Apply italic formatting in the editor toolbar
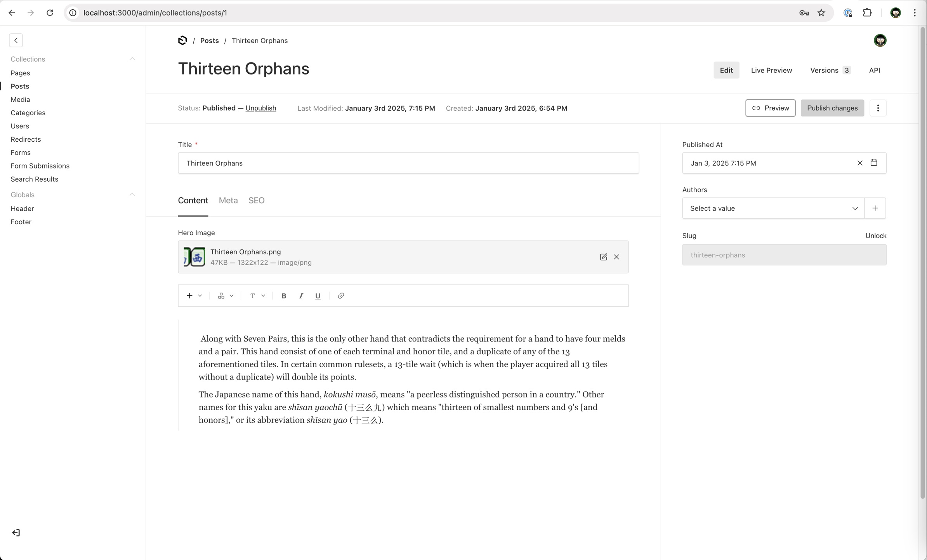 point(301,295)
